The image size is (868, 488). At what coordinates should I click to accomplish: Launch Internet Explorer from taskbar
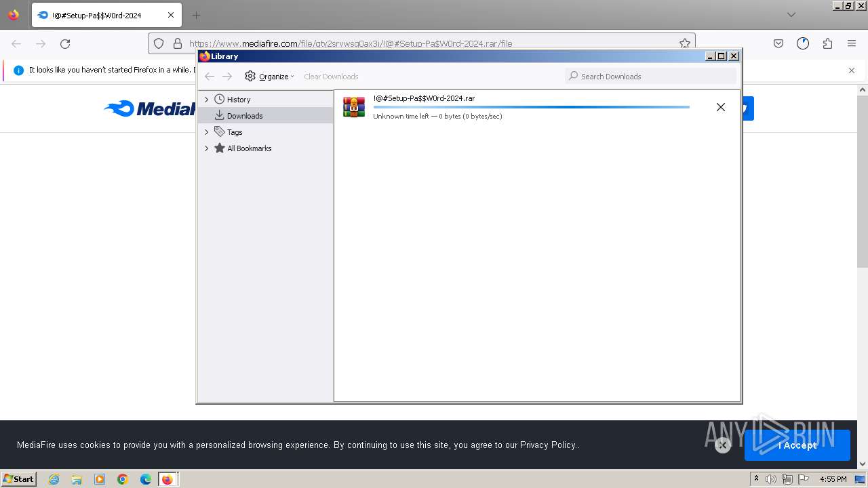coord(54,479)
